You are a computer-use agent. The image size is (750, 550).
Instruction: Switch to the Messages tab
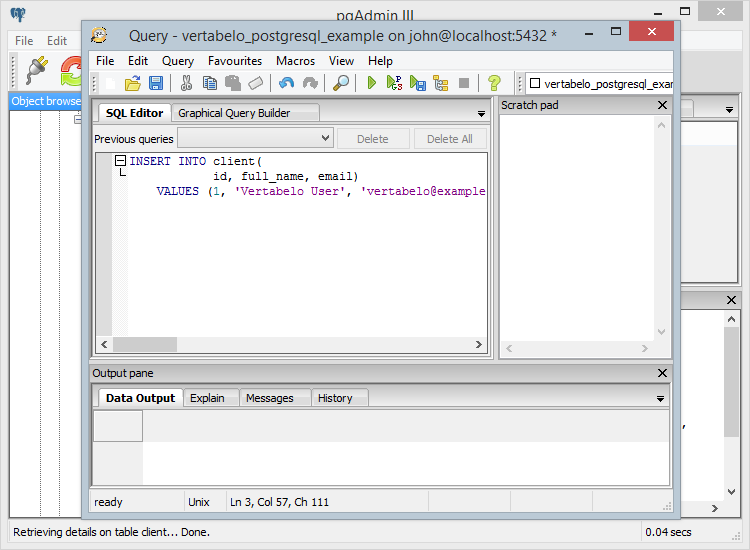point(270,398)
